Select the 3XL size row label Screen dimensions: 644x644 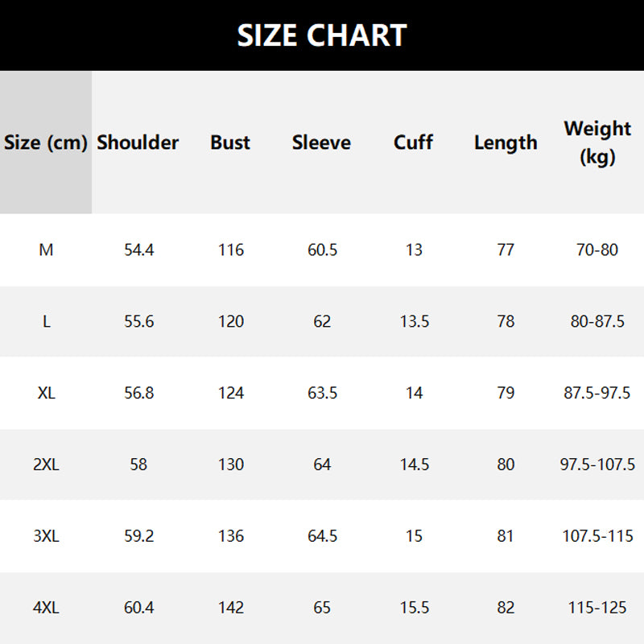pos(46,536)
